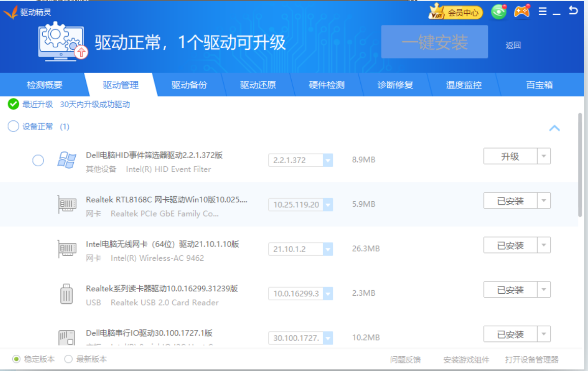Click the VIP 会员中心 badge icon
Image resolution: width=588 pixels, height=371 pixels.
point(455,13)
